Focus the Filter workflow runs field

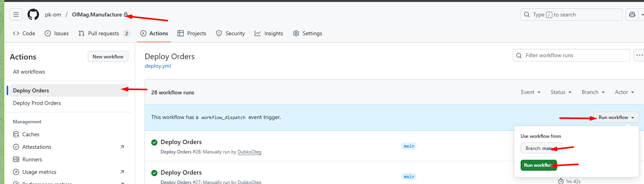[571, 56]
